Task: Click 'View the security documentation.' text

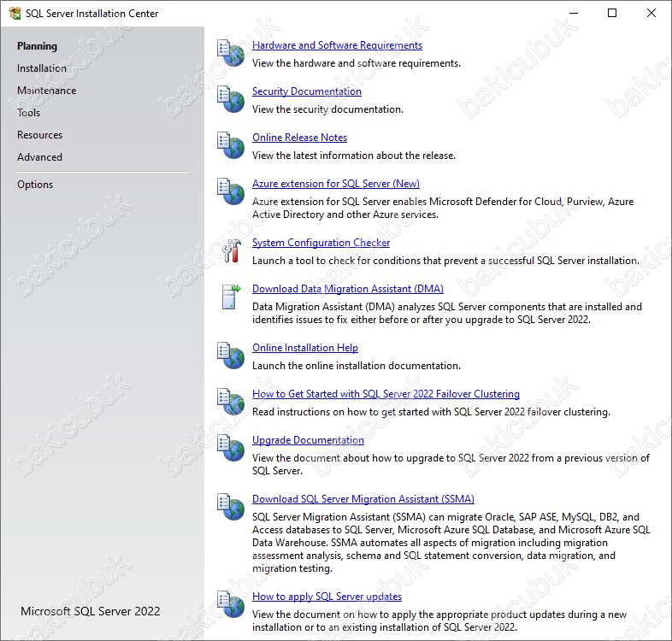Action: click(x=327, y=109)
